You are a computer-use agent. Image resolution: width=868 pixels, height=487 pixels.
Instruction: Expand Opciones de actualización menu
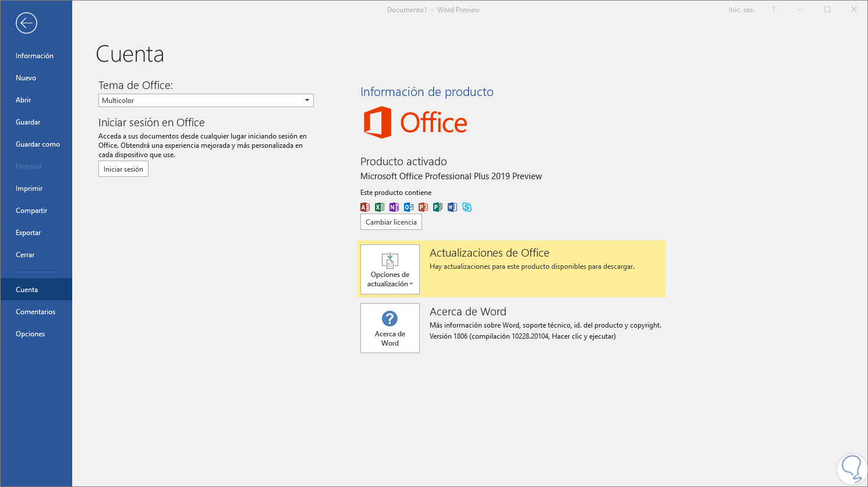pos(390,269)
